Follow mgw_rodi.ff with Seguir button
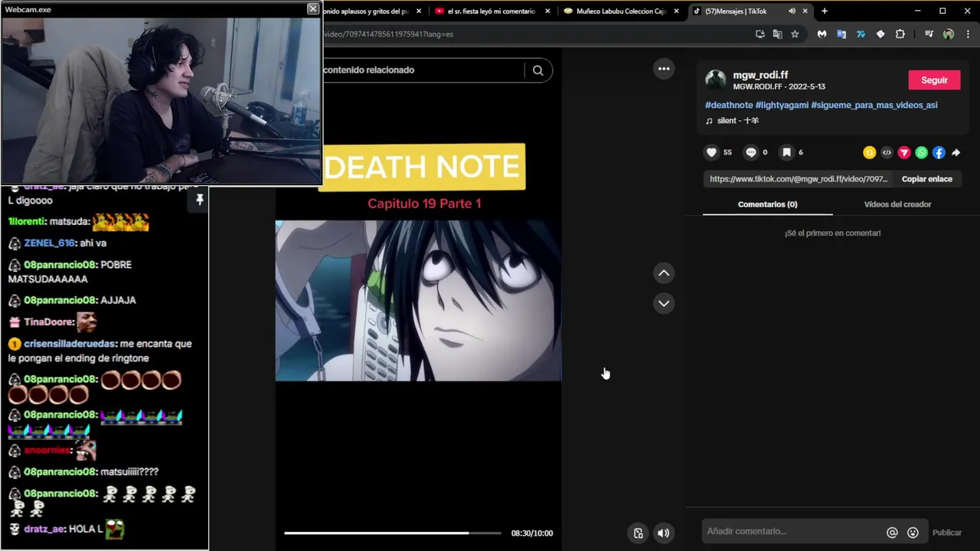Screen dimensions: 980x551 pos(934,80)
